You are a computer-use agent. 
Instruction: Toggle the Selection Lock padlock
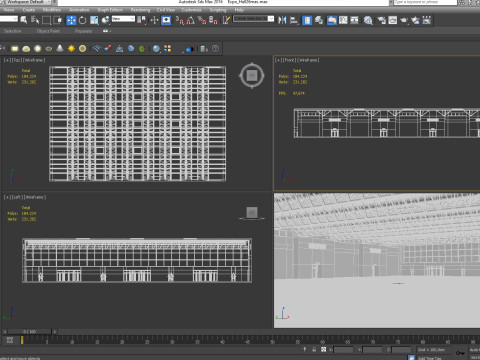[314, 349]
